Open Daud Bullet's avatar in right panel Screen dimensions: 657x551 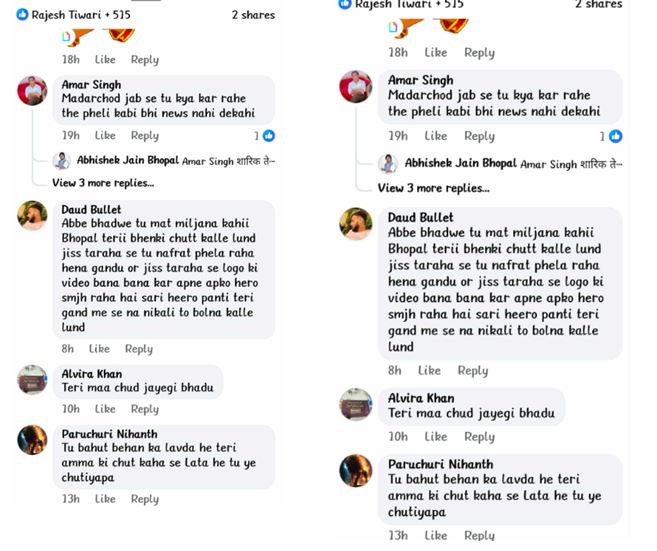(356, 224)
